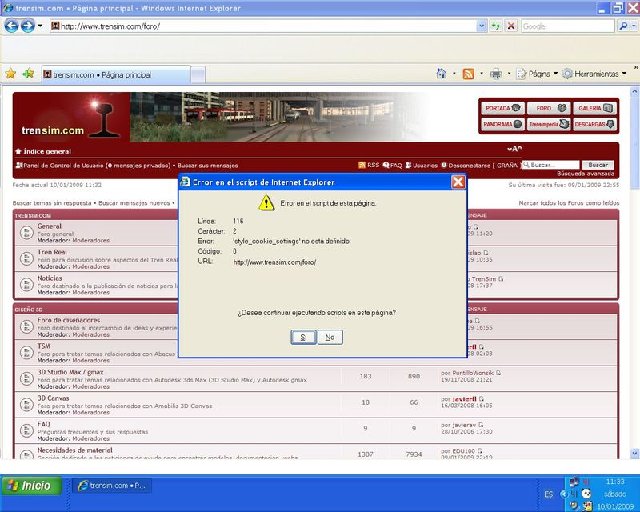This screenshot has height=512, width=640.
Task: Click the browser Back arrow button
Action: 12,26
